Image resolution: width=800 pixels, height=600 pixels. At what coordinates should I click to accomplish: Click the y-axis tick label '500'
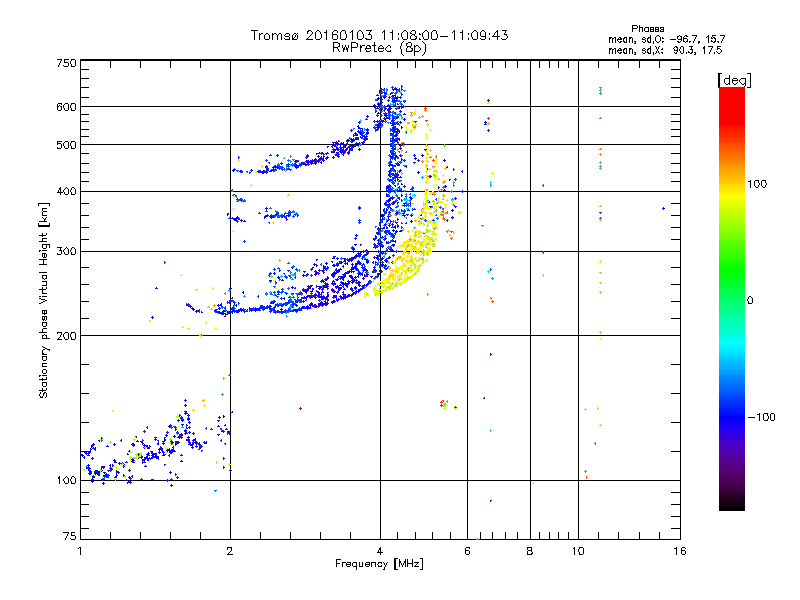pyautogui.click(x=66, y=145)
